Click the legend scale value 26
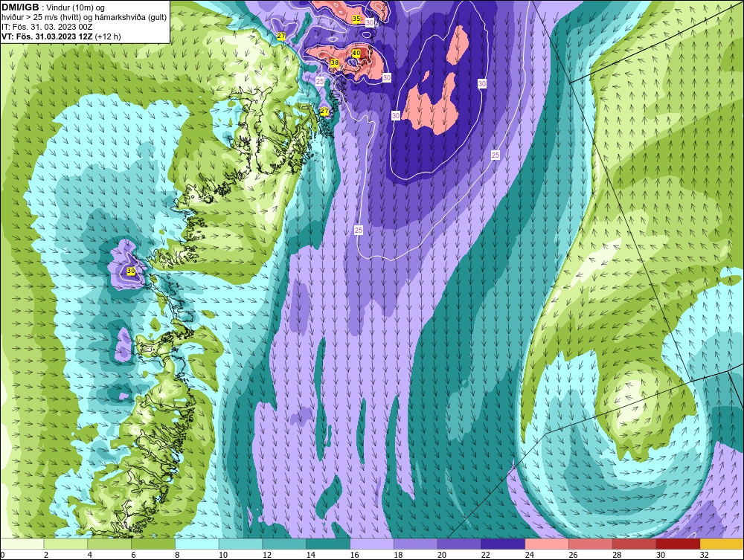This screenshot has width=744, height=560. 573,555
